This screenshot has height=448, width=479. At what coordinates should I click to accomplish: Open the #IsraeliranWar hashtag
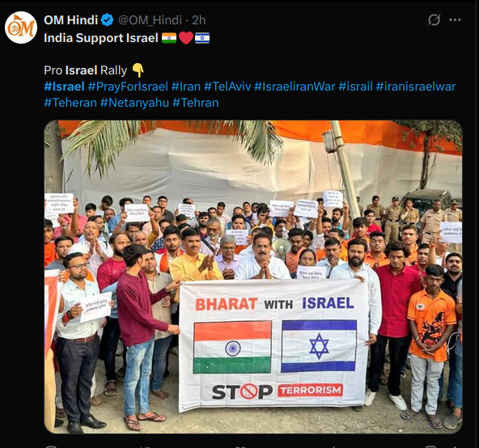click(x=295, y=87)
